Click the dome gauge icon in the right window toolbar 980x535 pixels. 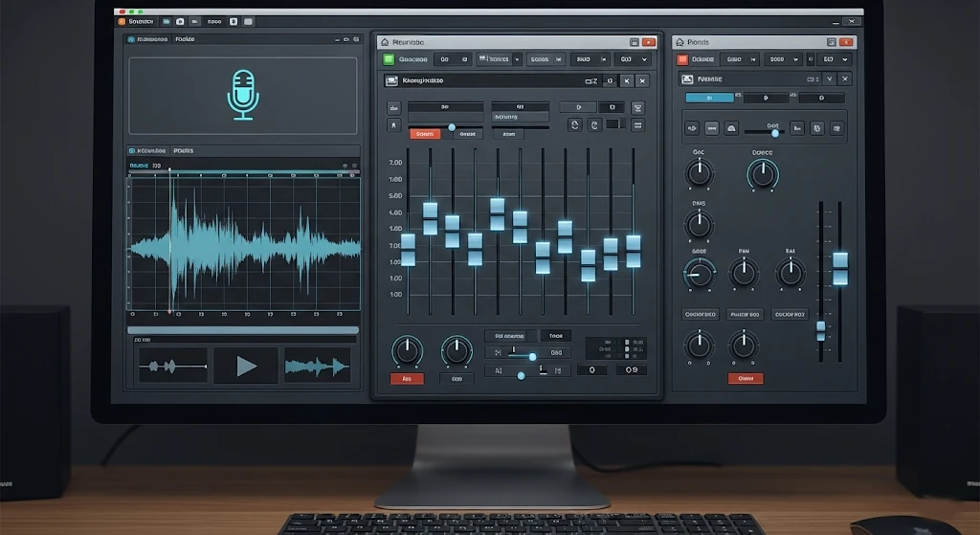point(730,128)
